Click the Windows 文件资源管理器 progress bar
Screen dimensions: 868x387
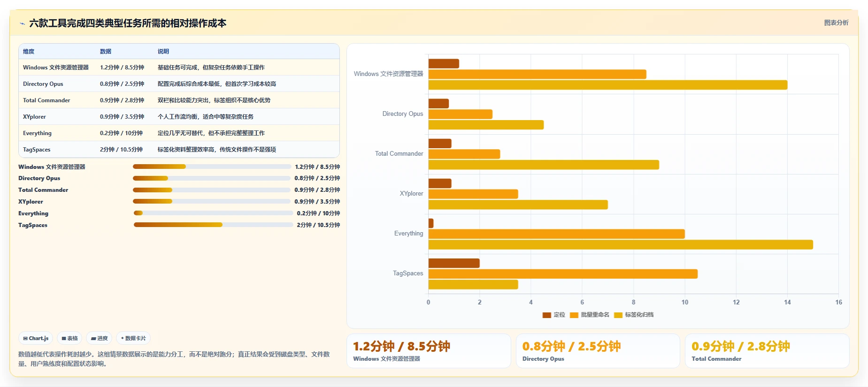pos(212,167)
